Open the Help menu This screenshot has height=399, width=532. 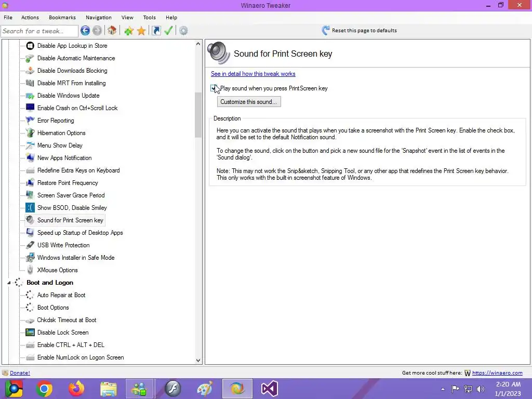[x=171, y=17]
